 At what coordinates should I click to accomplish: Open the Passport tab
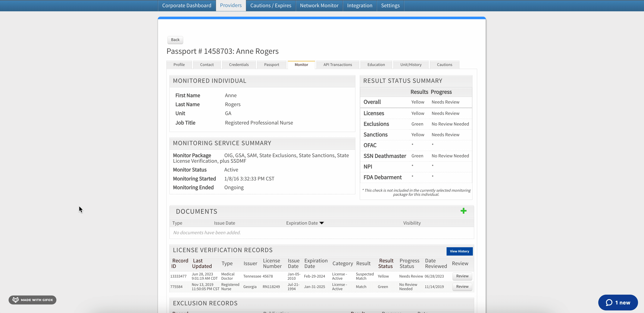tap(272, 65)
